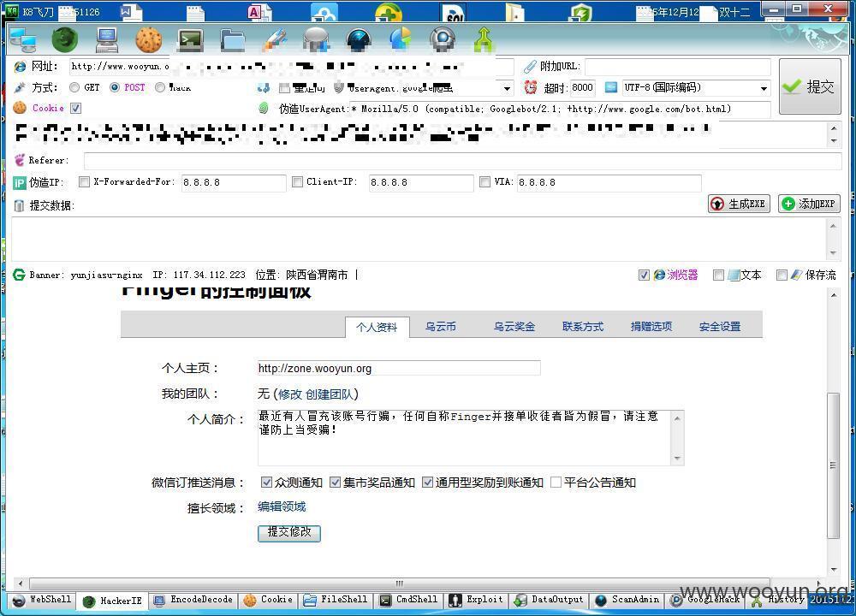Click the database cylinder toolbar icon
This screenshot has width=856, height=616.
317,40
